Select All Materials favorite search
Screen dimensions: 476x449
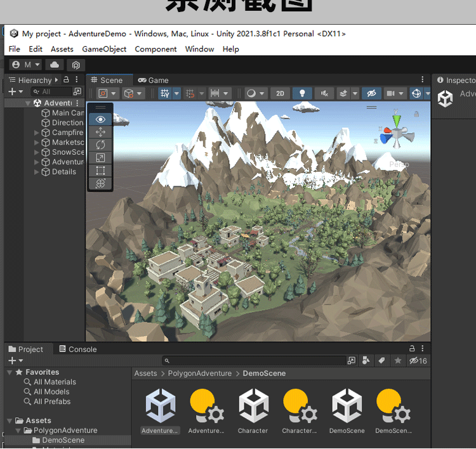pyautogui.click(x=55, y=382)
